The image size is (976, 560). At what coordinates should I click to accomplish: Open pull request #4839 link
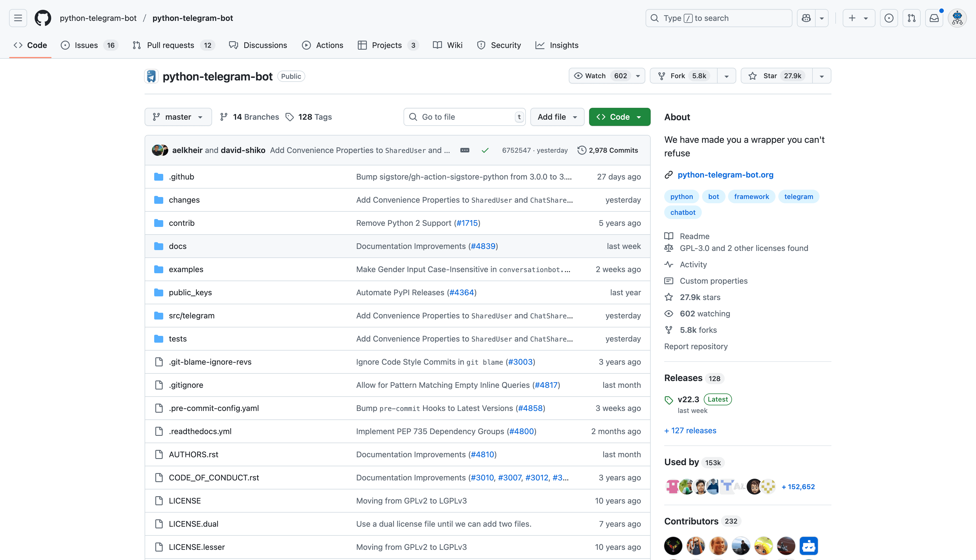(483, 246)
